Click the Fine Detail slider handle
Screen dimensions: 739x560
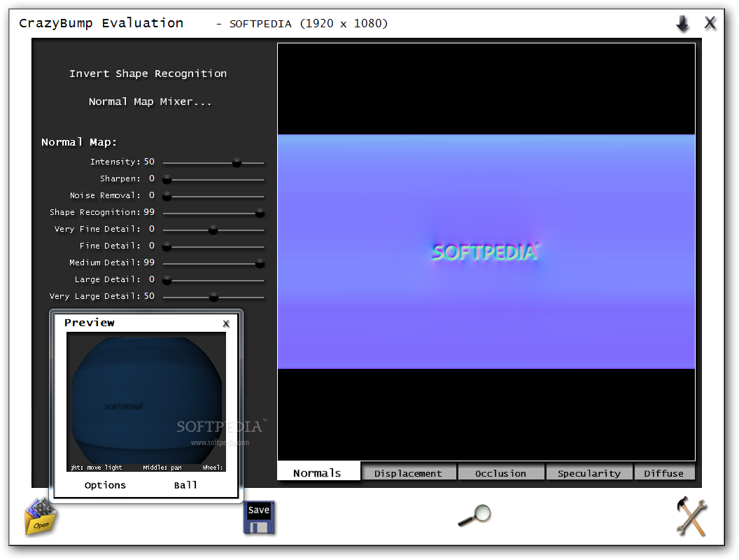[167, 246]
